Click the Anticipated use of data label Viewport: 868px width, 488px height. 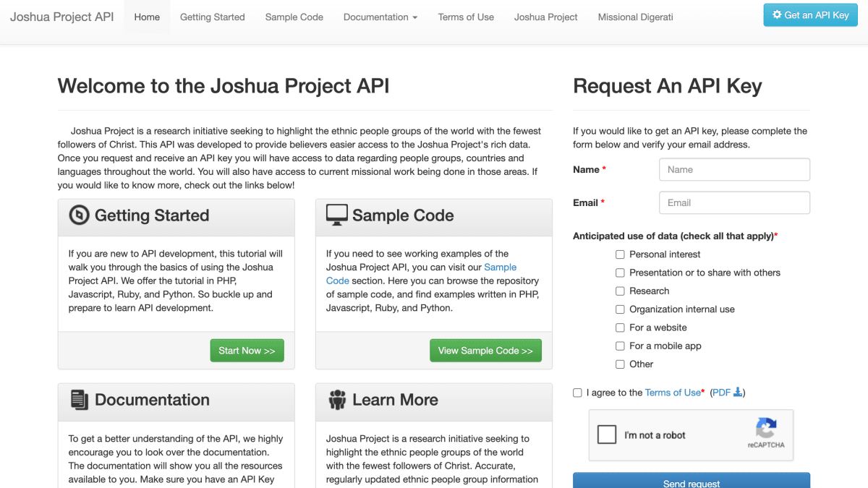pos(676,236)
